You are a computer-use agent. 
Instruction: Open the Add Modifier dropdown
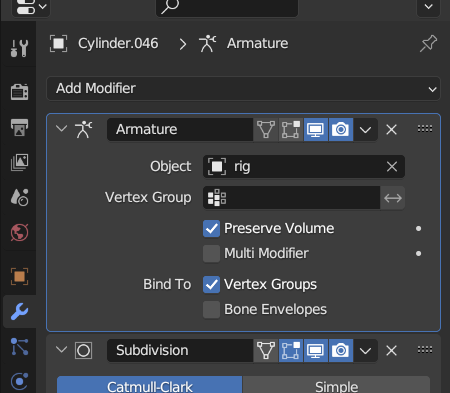[x=243, y=89]
